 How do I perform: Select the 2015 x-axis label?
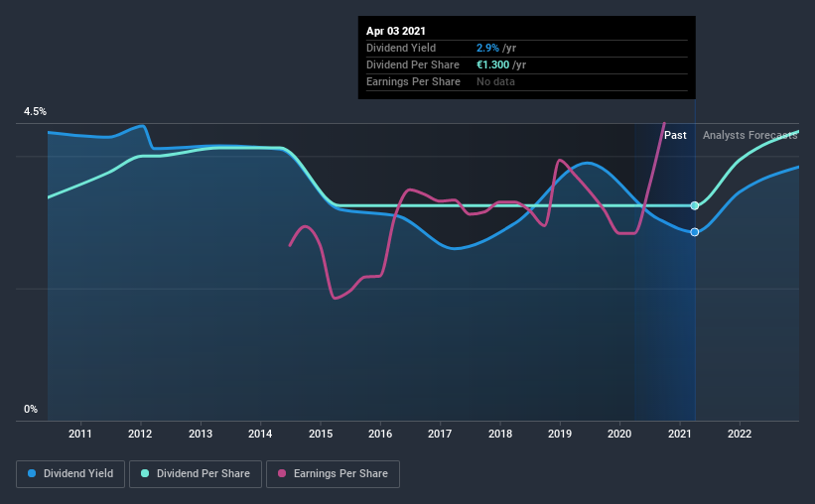click(x=321, y=434)
